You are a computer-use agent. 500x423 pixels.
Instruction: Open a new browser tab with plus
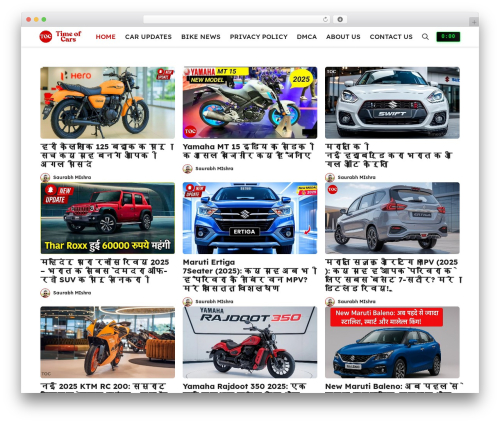tap(474, 22)
